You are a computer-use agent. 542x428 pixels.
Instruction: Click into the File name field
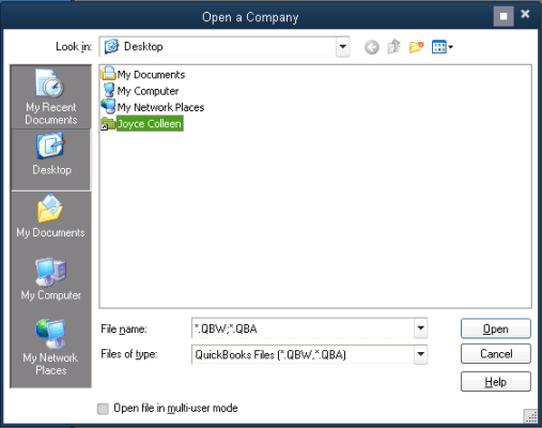tap(302, 328)
